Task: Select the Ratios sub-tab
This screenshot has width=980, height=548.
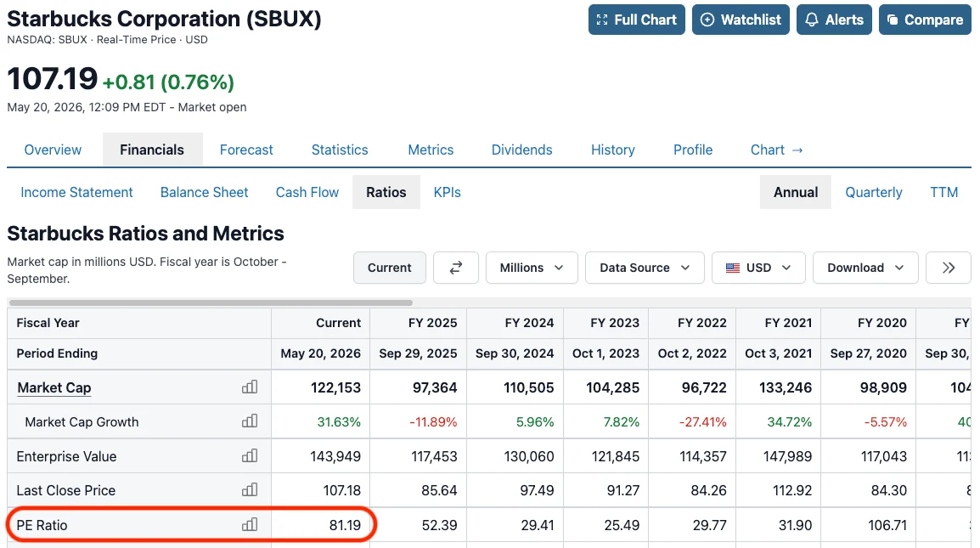Action: pos(386,193)
